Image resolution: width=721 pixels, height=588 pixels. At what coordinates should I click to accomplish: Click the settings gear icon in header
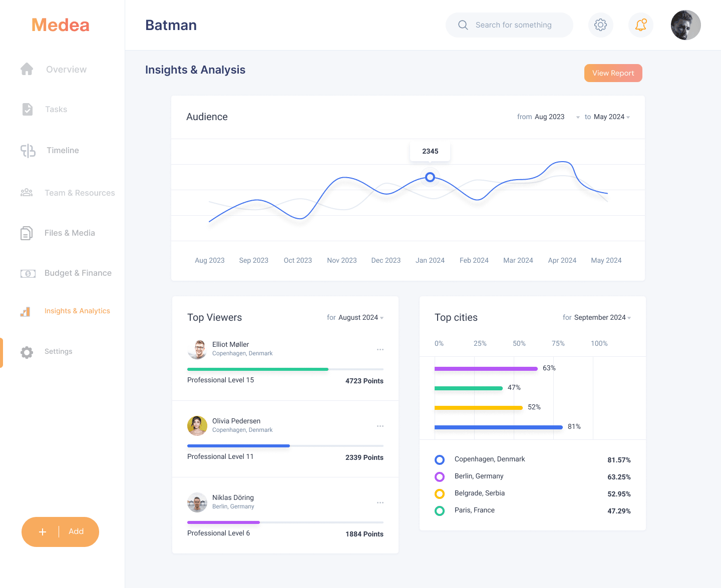pos(600,25)
